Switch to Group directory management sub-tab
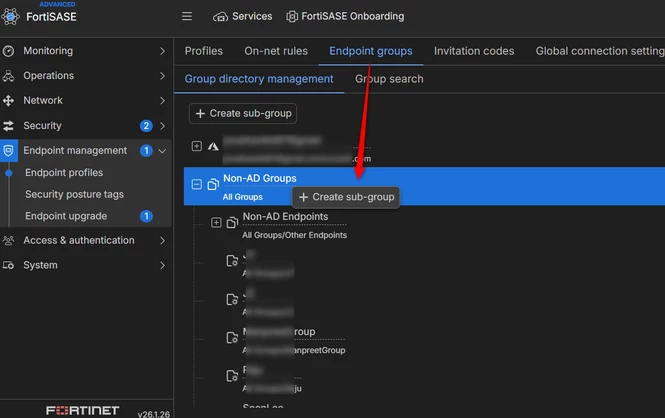 pos(259,79)
